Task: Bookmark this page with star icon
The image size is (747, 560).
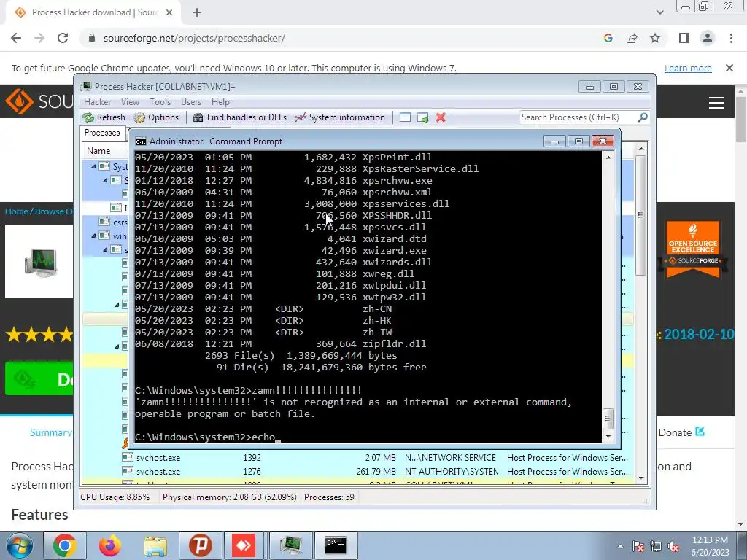Action: coord(655,38)
